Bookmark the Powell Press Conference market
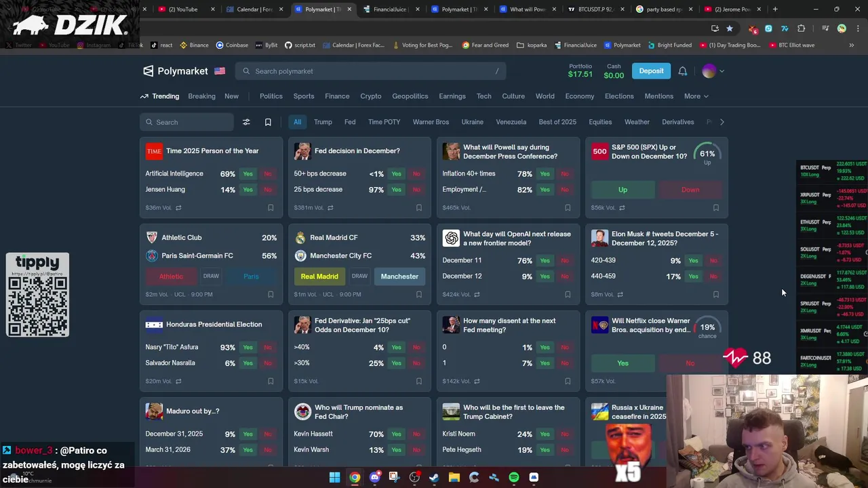The image size is (868, 488). 568,207
